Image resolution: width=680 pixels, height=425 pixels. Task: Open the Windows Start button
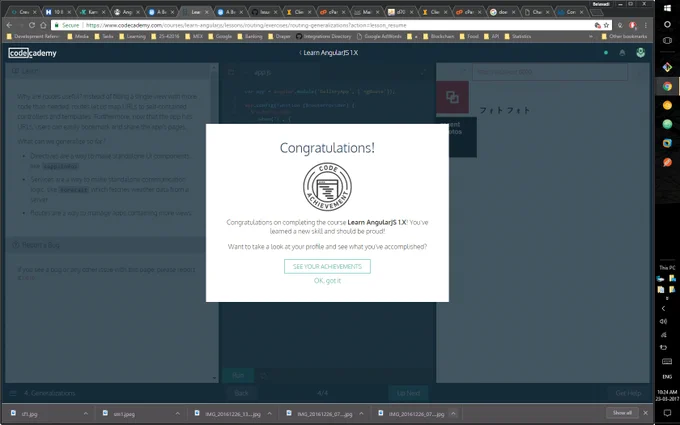click(x=667, y=8)
